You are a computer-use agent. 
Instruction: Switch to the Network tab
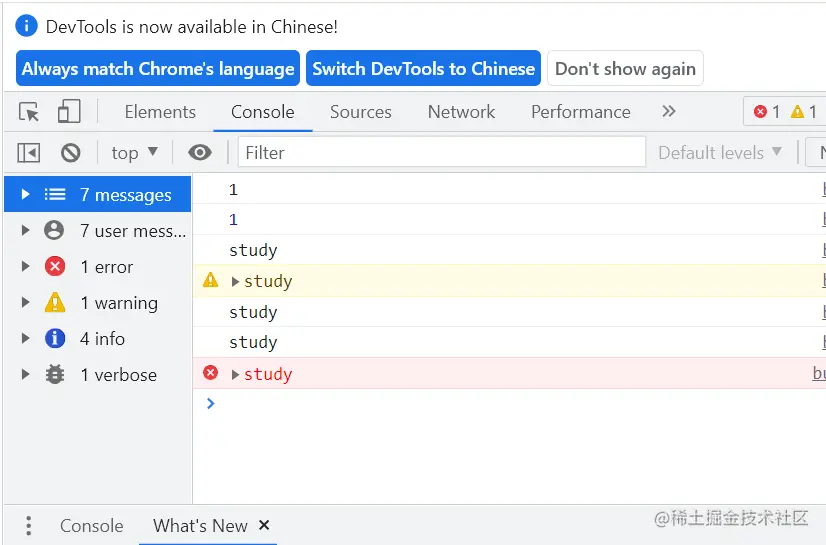pyautogui.click(x=461, y=112)
